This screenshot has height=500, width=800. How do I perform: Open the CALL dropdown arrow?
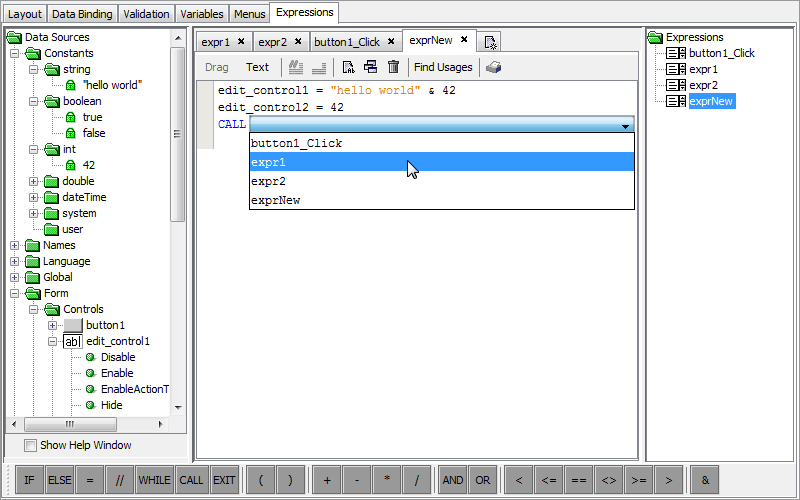click(x=625, y=125)
